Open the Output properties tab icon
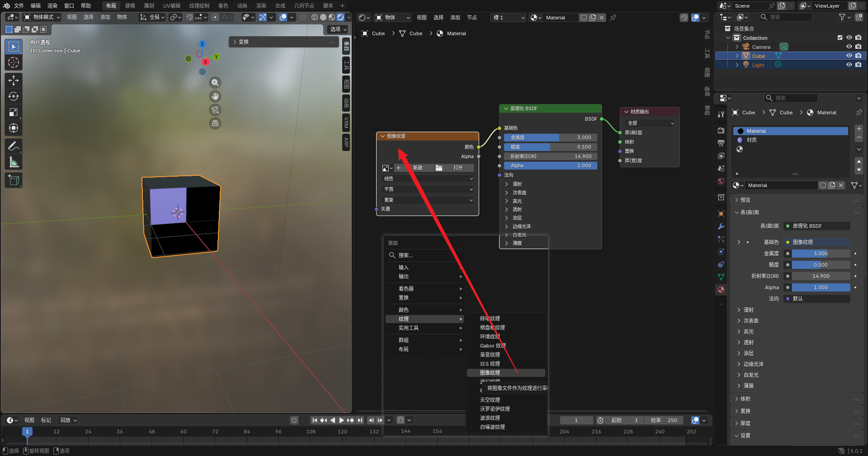The width and height of the screenshot is (868, 456). 721,143
